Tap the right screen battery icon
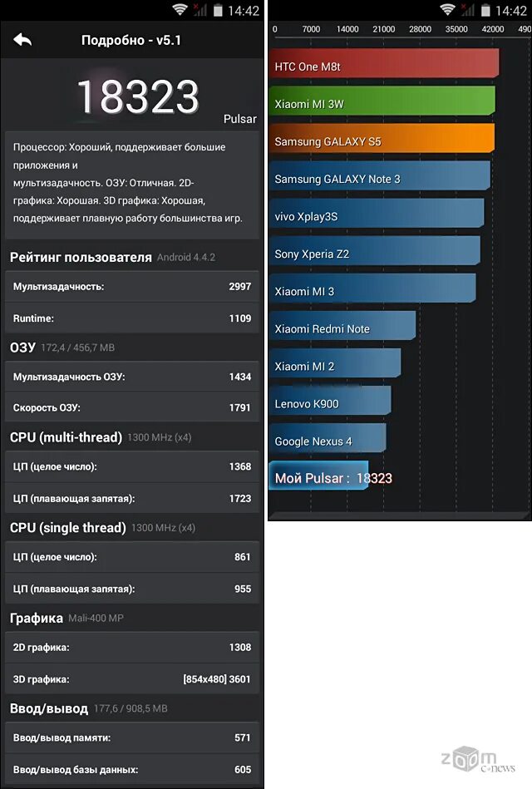 pyautogui.click(x=485, y=10)
